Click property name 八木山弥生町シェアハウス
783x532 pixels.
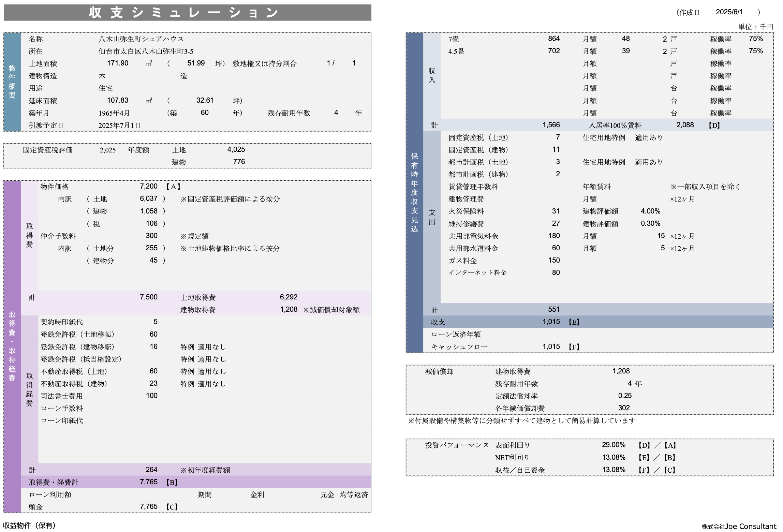coord(141,39)
